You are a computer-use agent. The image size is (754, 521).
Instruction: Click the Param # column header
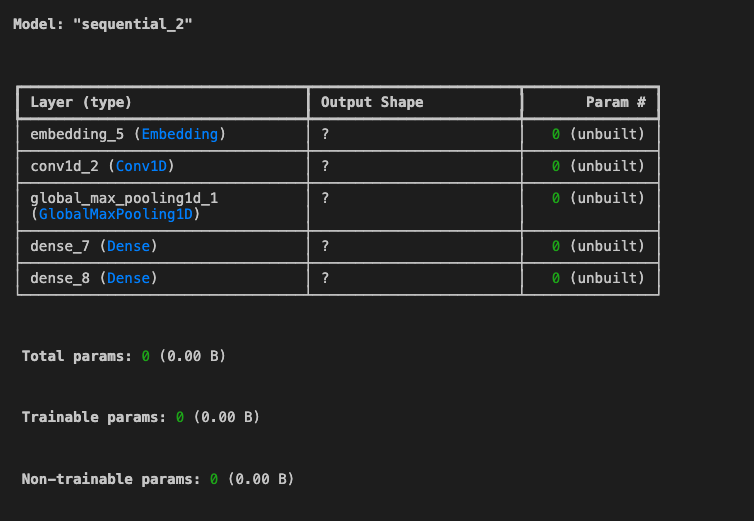pyautogui.click(x=616, y=102)
